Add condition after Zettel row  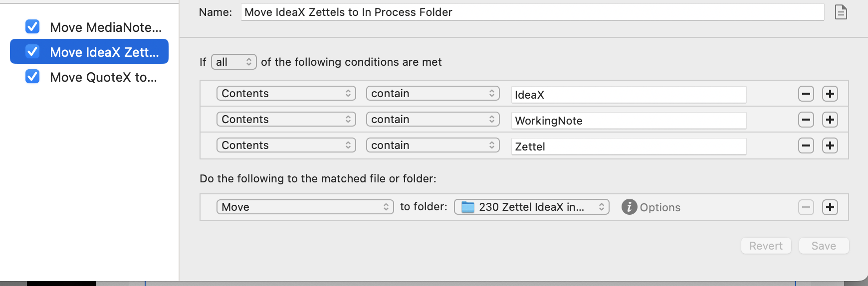pyautogui.click(x=830, y=145)
